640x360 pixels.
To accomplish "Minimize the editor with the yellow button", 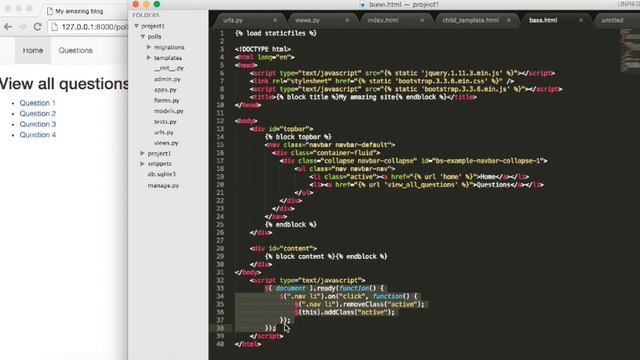I will [146, 4].
